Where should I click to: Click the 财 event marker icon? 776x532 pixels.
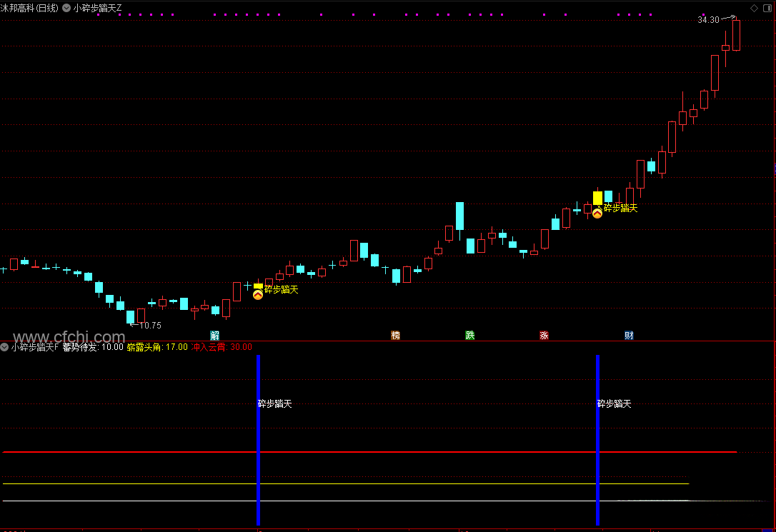point(629,335)
